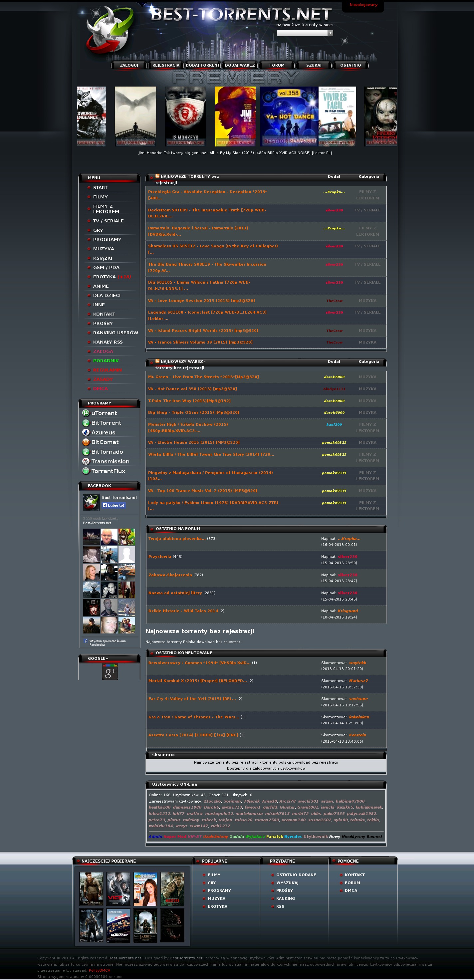
Task: Click the Game of Thrones premiere poster
Action: pos(135,116)
